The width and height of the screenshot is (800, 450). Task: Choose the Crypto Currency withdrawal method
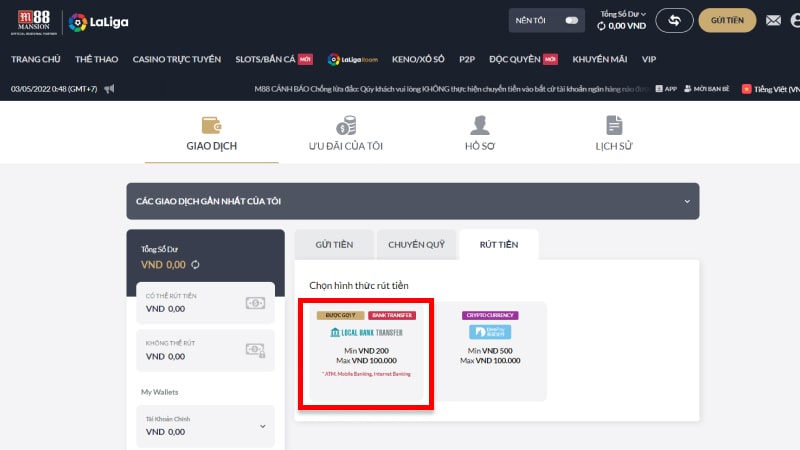pyautogui.click(x=490, y=351)
